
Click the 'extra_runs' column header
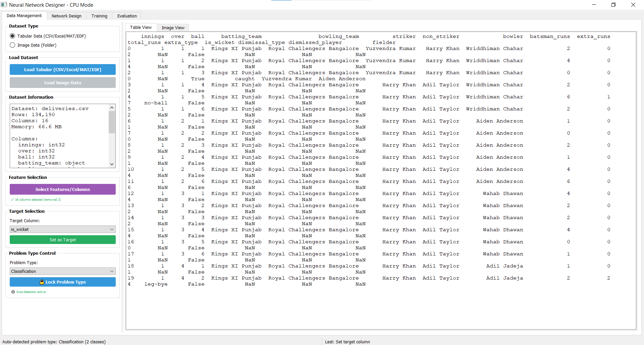point(593,36)
